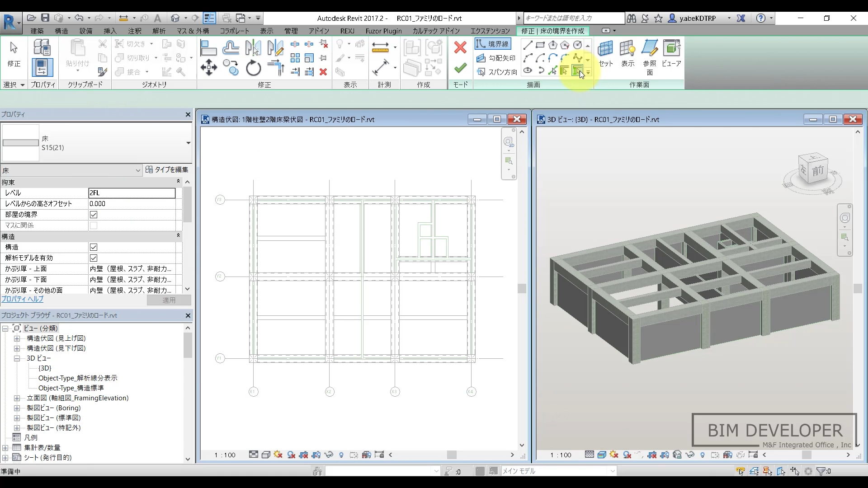Viewport: 868px width, 488px height.
Task: Uncheck the Structural (構造) checkbox
Action: coord(94,247)
